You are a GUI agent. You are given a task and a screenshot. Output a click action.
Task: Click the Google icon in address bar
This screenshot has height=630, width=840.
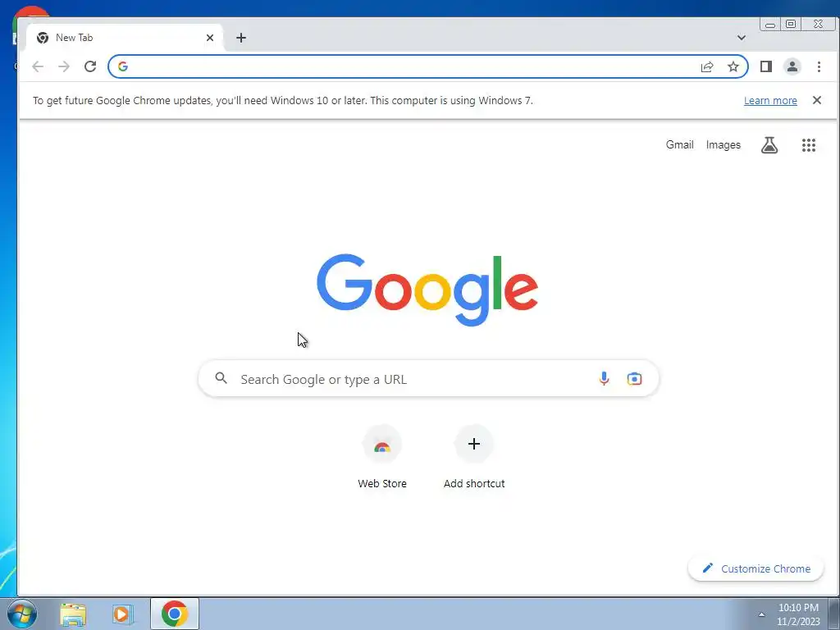[x=123, y=66]
